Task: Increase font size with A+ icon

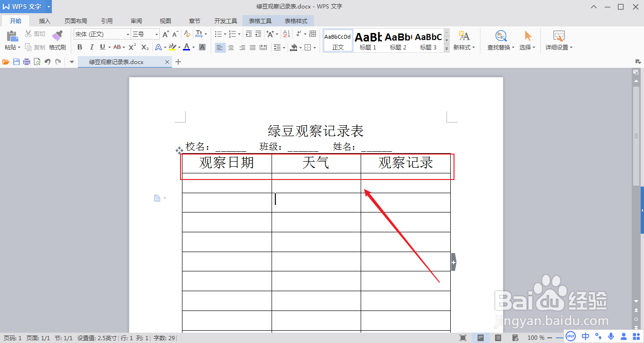Action: tap(165, 34)
